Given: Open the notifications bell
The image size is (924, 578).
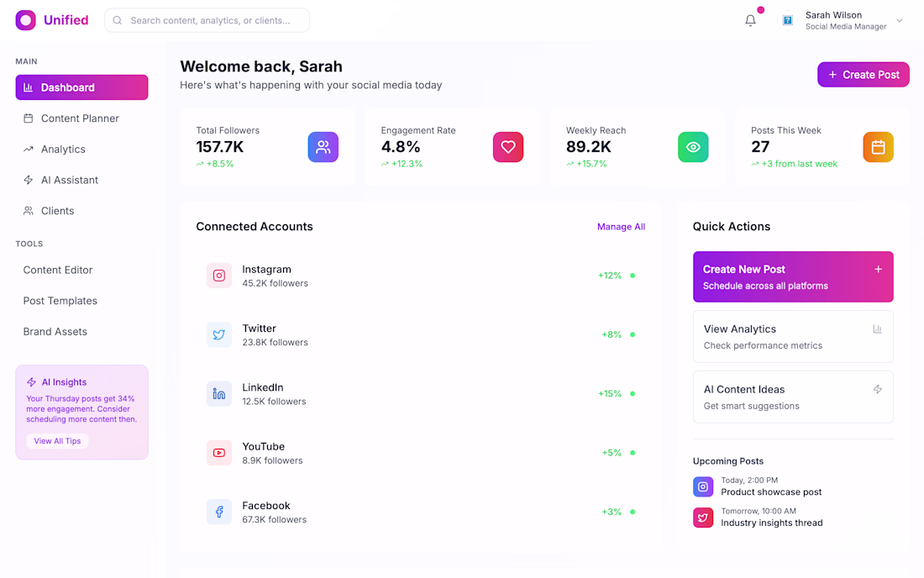Looking at the screenshot, I should (x=750, y=20).
